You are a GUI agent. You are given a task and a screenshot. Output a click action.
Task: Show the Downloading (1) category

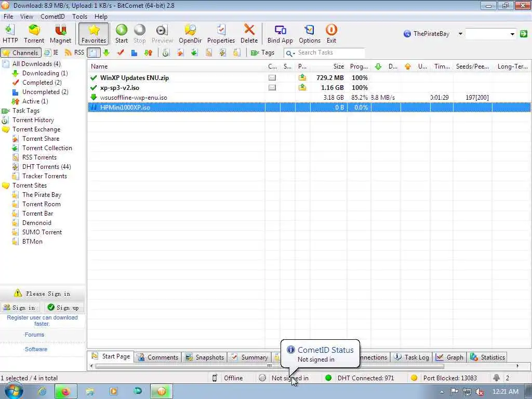(x=45, y=73)
